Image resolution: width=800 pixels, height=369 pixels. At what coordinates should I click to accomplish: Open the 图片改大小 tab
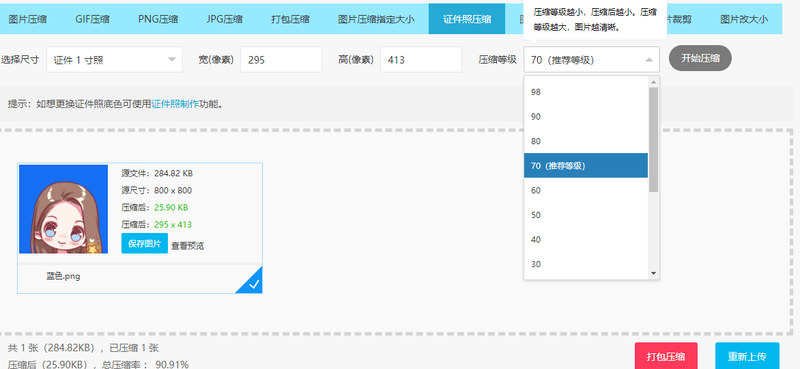(x=743, y=19)
